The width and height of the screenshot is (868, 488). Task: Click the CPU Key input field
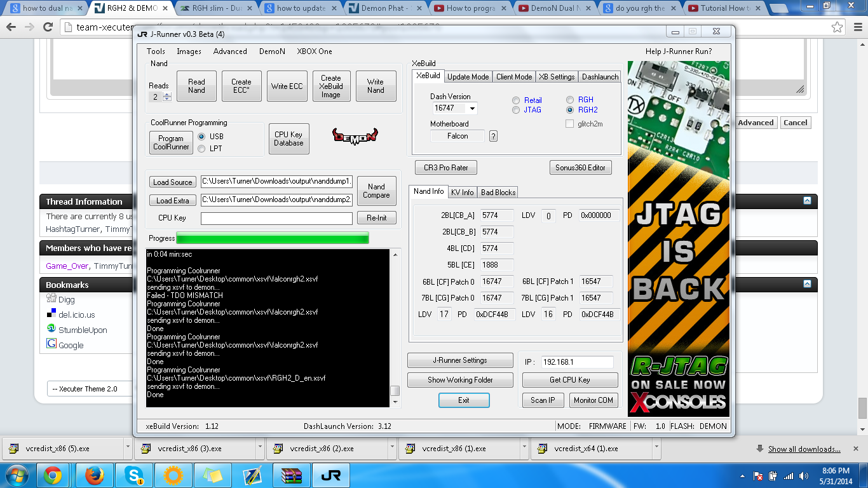(276, 218)
